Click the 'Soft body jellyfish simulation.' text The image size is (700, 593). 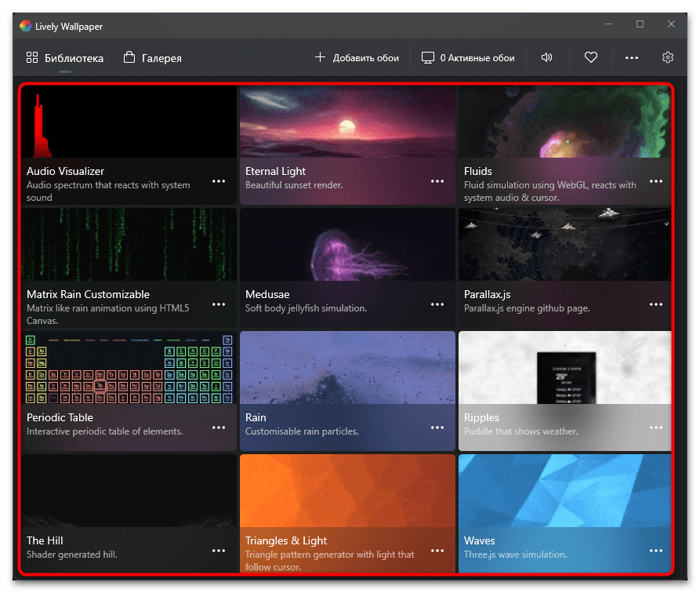coord(306,308)
